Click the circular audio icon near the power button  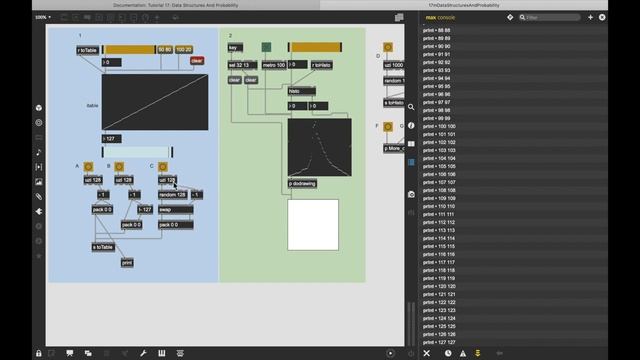(x=391, y=353)
